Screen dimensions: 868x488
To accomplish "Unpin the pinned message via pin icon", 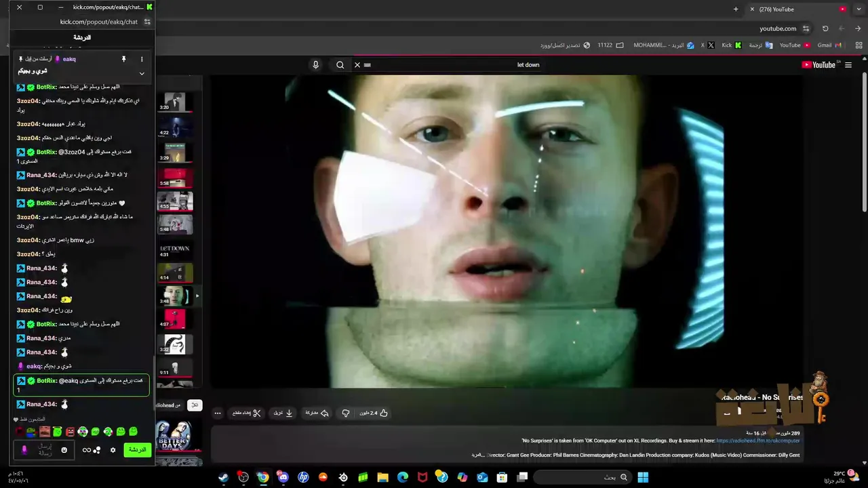I will point(123,59).
